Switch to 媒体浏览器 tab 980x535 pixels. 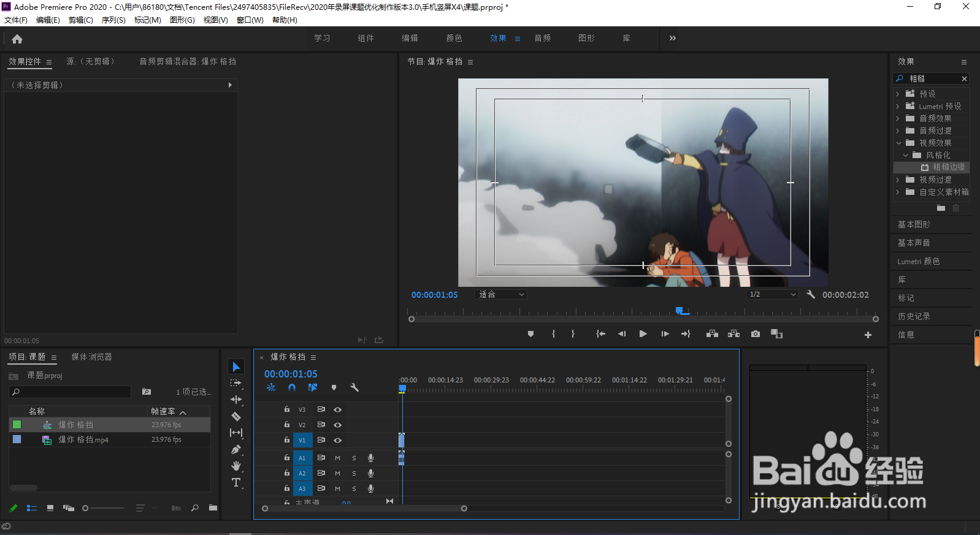coord(91,357)
